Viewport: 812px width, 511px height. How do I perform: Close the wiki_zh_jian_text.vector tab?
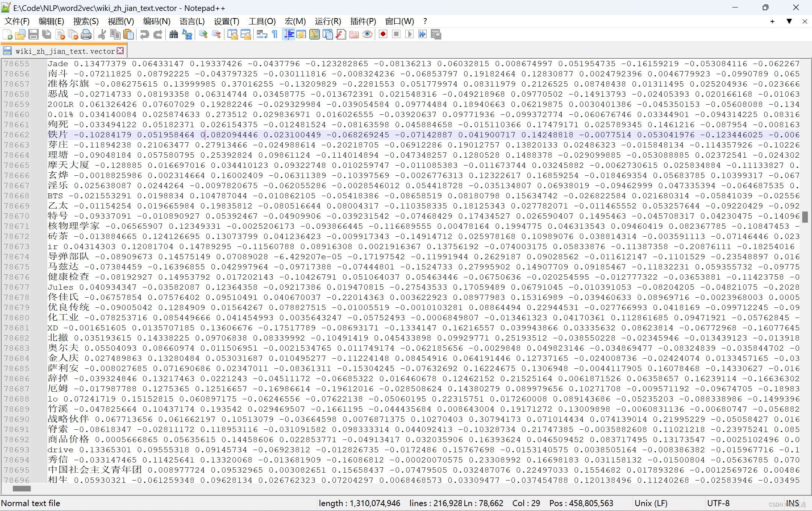[x=120, y=51]
